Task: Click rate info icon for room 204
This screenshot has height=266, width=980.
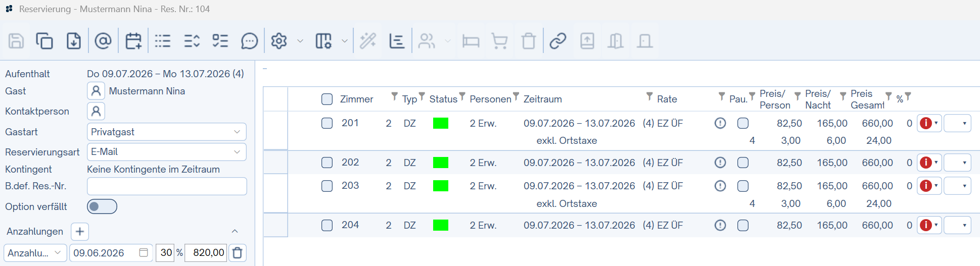Action: (720, 225)
